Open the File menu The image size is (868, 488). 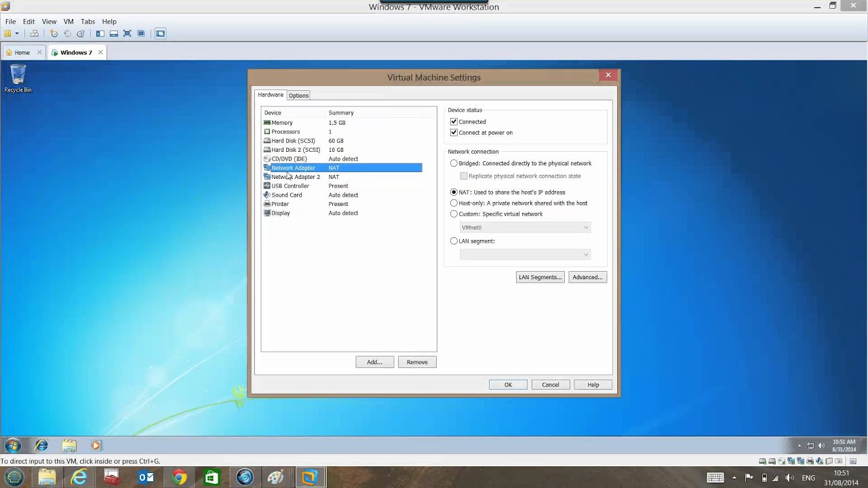[x=11, y=22]
